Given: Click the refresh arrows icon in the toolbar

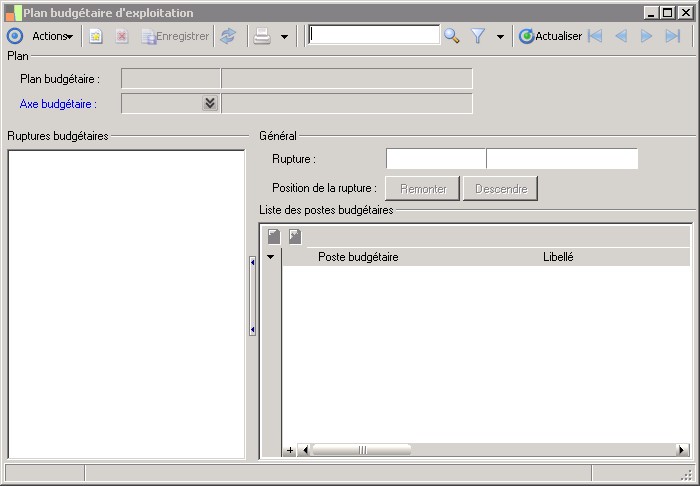Looking at the screenshot, I should (228, 36).
